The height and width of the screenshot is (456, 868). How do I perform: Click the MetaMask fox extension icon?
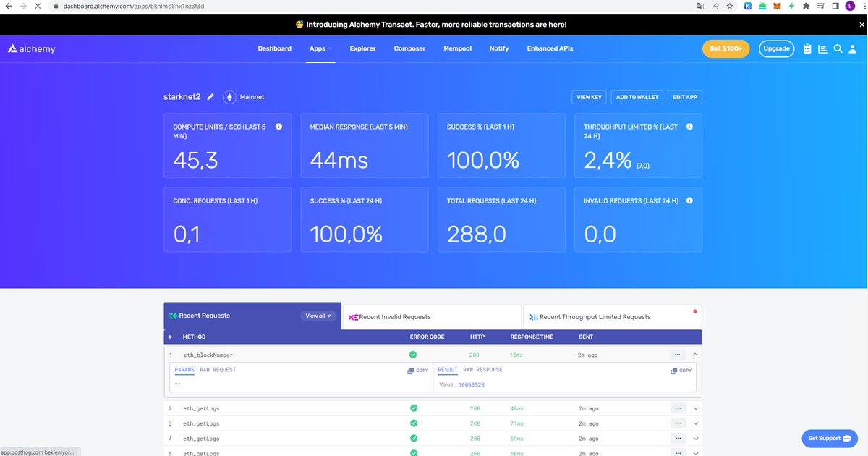(777, 6)
